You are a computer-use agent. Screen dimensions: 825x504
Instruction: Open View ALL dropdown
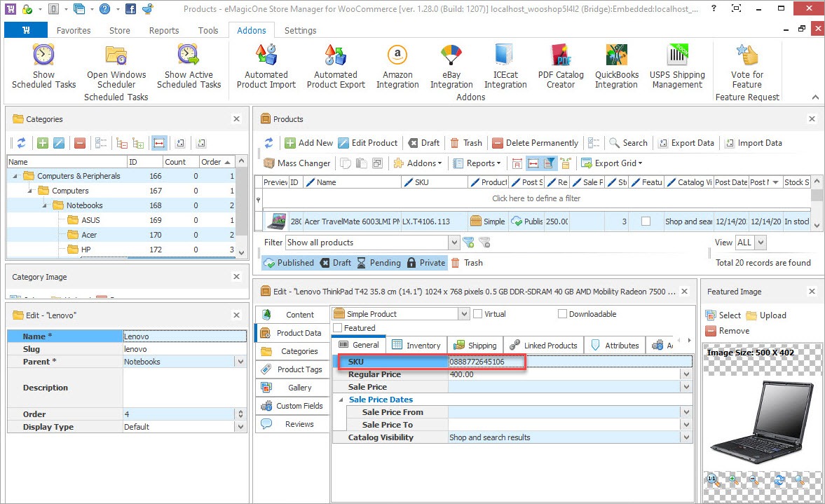761,243
